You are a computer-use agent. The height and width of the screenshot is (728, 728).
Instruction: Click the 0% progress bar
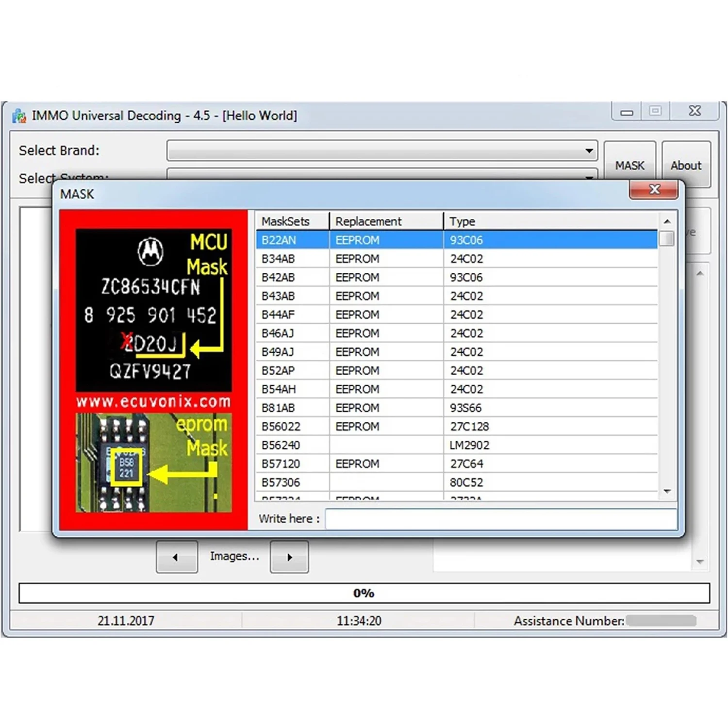point(364,593)
